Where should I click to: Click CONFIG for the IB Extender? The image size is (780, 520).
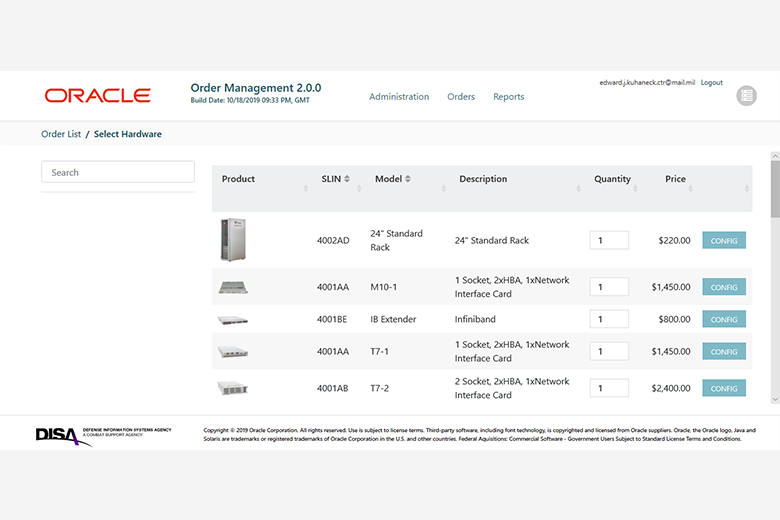pos(724,319)
